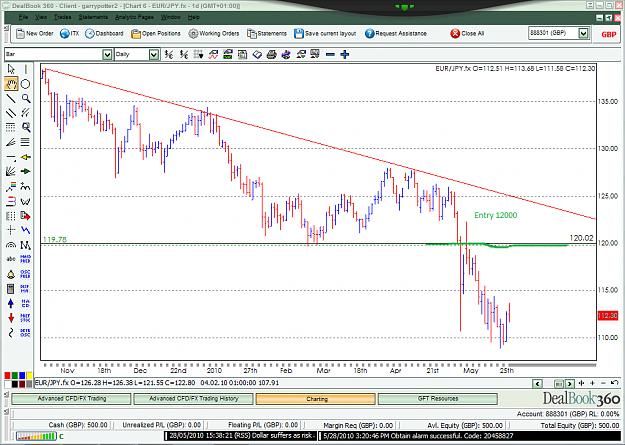The width and height of the screenshot is (625, 445).
Task: Open the add indicator icon in chart toolbar
Action: (213, 55)
